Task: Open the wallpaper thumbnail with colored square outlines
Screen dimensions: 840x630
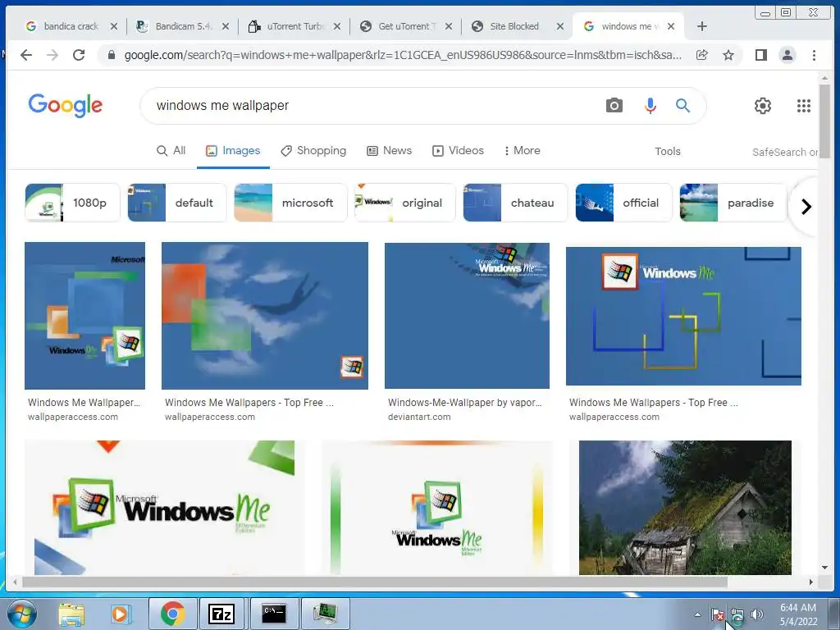Action: pyautogui.click(x=683, y=316)
